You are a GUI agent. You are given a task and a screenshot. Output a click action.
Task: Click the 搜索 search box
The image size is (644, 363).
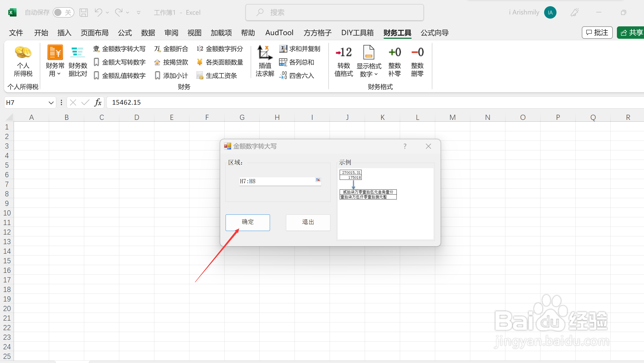pyautogui.click(x=335, y=12)
